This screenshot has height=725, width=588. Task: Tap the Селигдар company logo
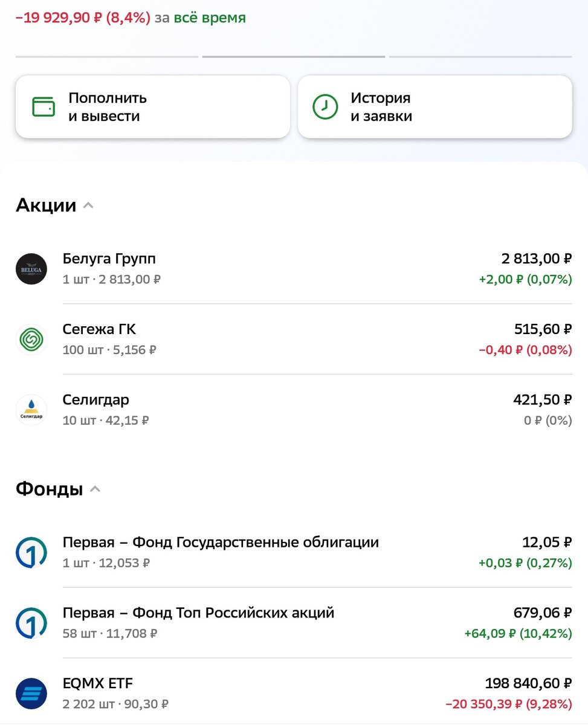pyautogui.click(x=31, y=410)
